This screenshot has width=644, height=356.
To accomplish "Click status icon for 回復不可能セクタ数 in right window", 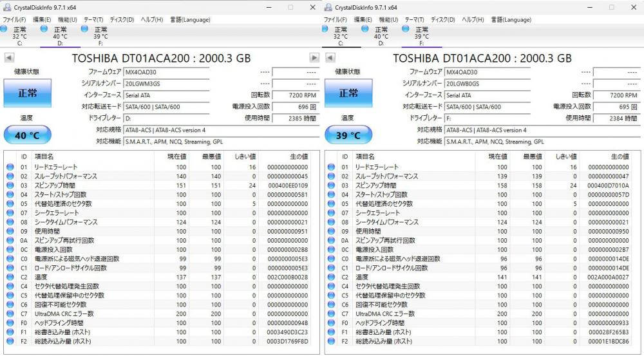I will pyautogui.click(x=331, y=304).
